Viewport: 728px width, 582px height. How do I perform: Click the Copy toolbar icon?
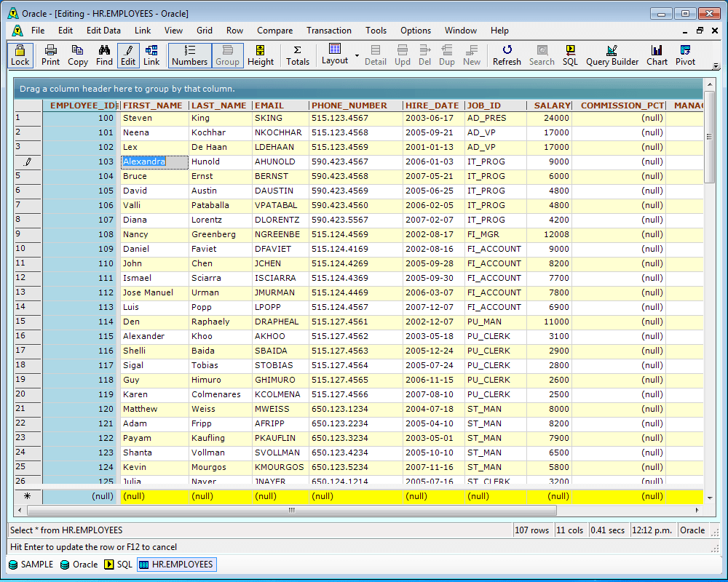tap(78, 55)
